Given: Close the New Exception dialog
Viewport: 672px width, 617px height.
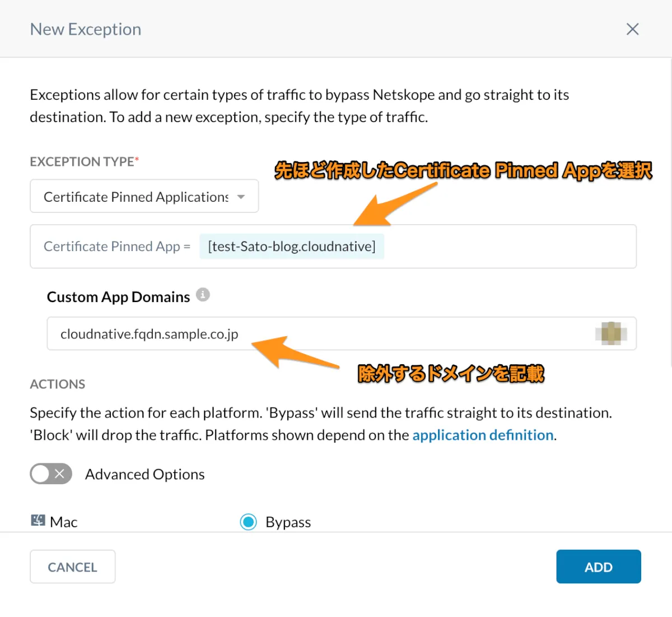Looking at the screenshot, I should click(632, 29).
